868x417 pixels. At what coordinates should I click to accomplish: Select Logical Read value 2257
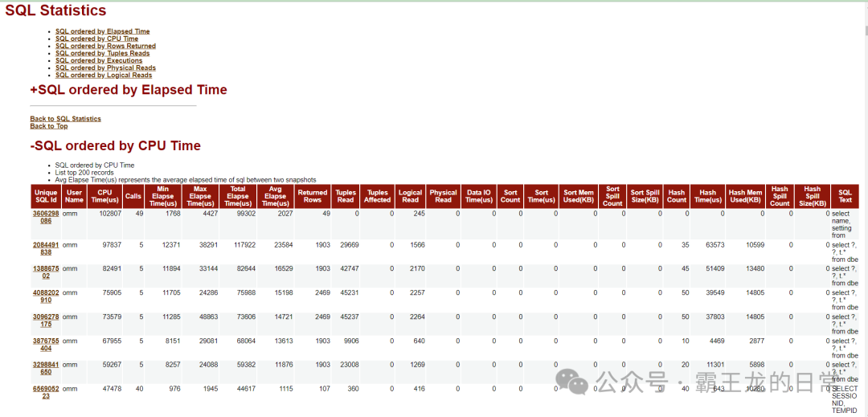[x=417, y=293]
